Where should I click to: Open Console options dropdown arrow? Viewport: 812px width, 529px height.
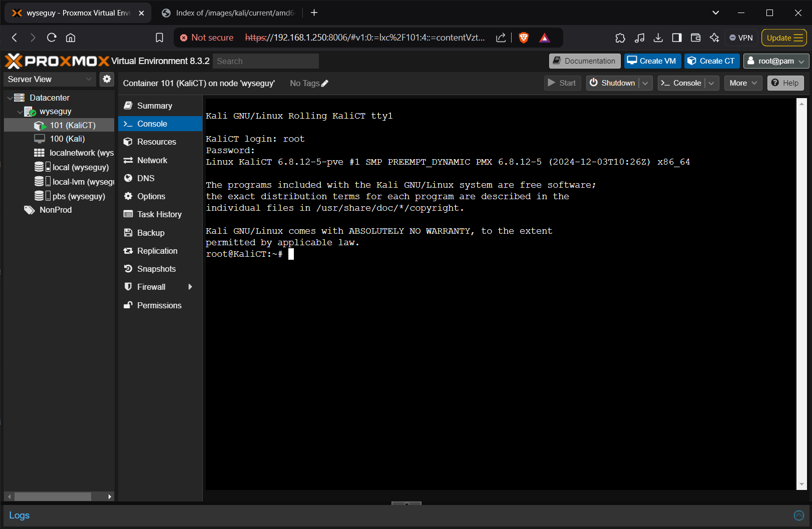(x=711, y=83)
